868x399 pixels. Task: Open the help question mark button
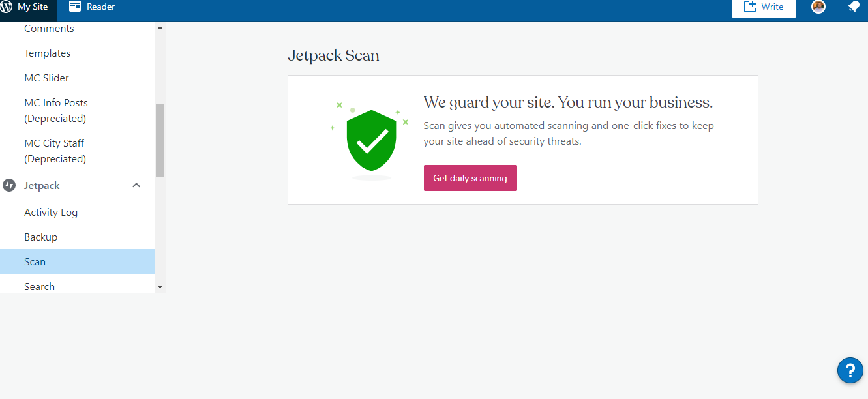click(x=850, y=370)
